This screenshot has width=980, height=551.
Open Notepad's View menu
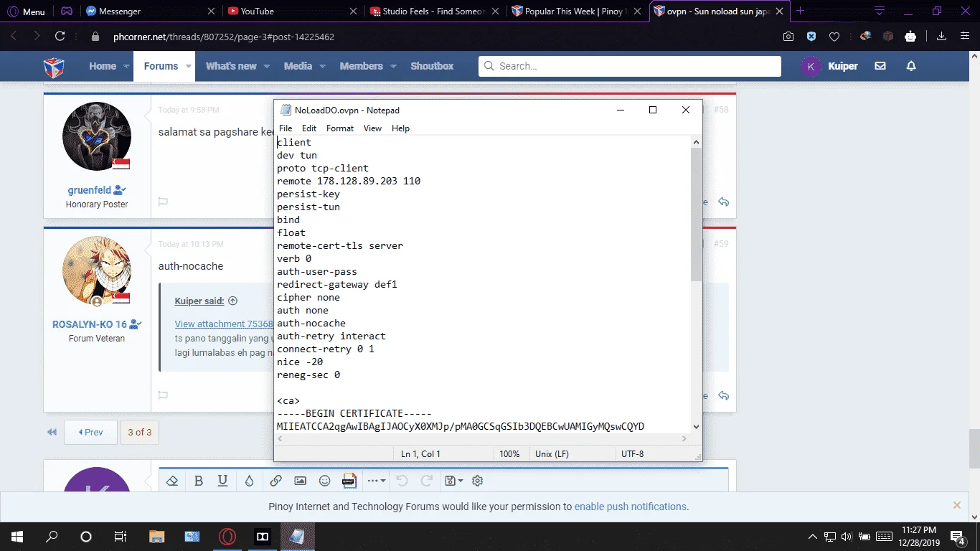(372, 128)
